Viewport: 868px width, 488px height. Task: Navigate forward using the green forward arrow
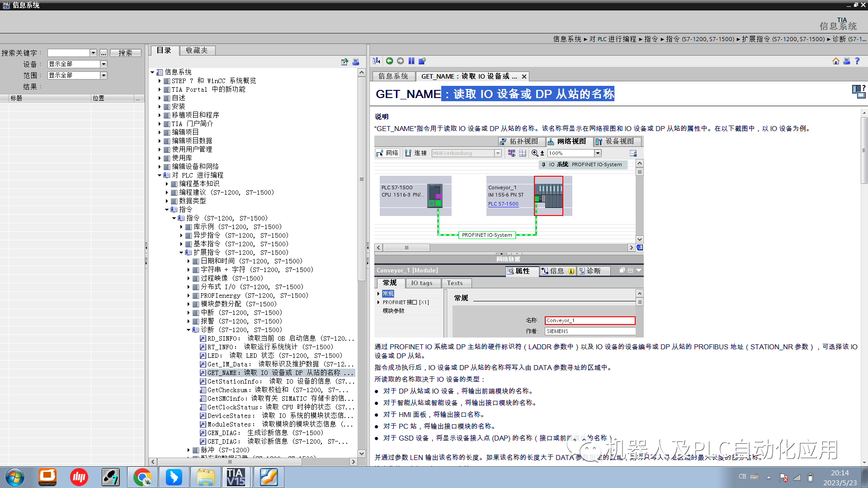401,61
